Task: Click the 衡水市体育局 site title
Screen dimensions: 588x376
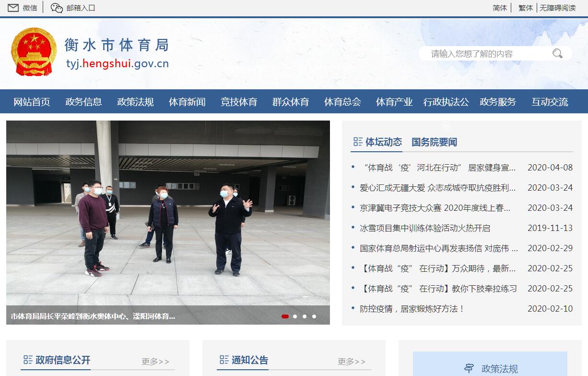Action: (117, 45)
